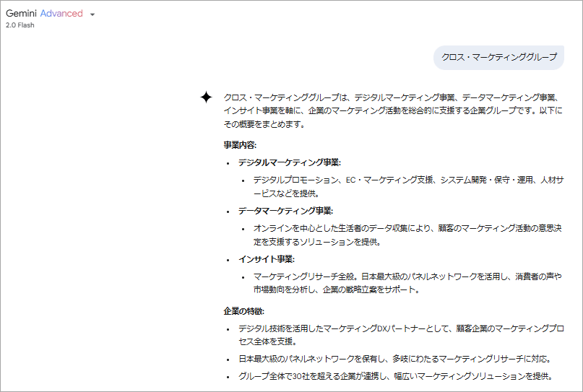Select the user prompt bubble クロス・マーケティンググループ

[498, 57]
